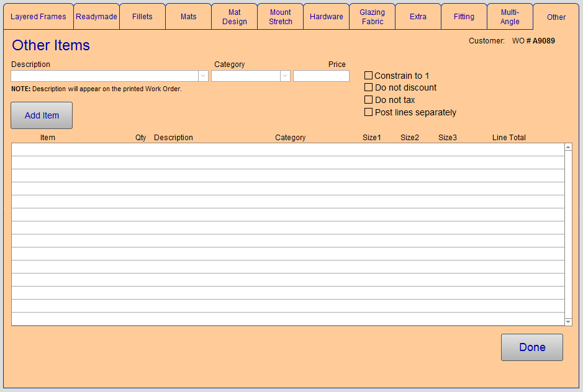Viewport: 583px width, 392px height.
Task: Toggle Post lines separately checkbox
Action: click(368, 112)
